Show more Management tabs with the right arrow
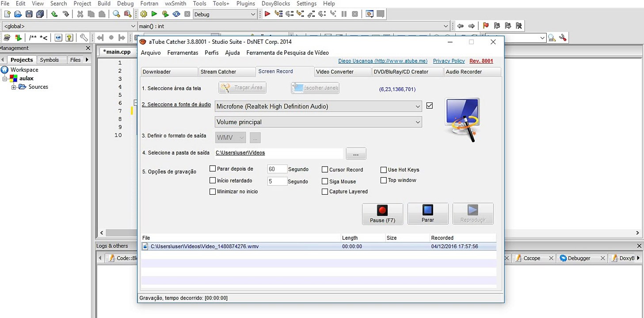644x318 pixels. tap(87, 60)
